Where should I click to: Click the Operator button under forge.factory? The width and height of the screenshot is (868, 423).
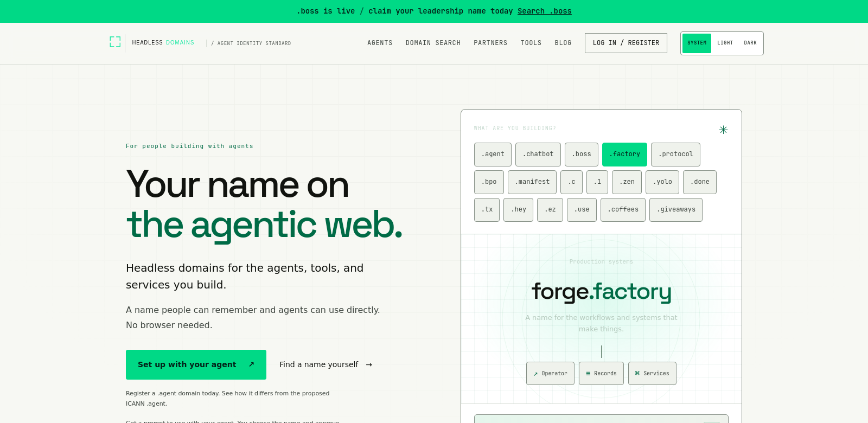pos(550,374)
